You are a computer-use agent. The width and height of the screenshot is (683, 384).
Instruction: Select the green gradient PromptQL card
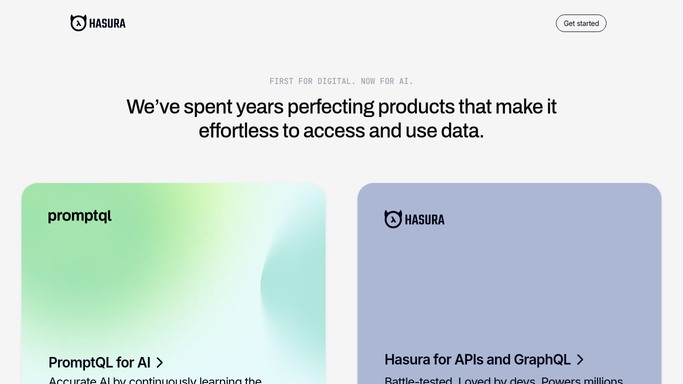point(174,283)
